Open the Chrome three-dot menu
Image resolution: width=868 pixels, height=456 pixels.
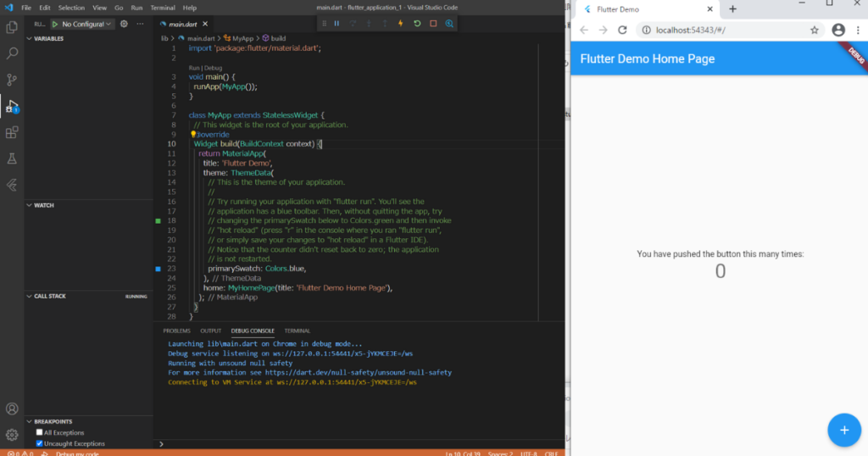click(x=858, y=30)
